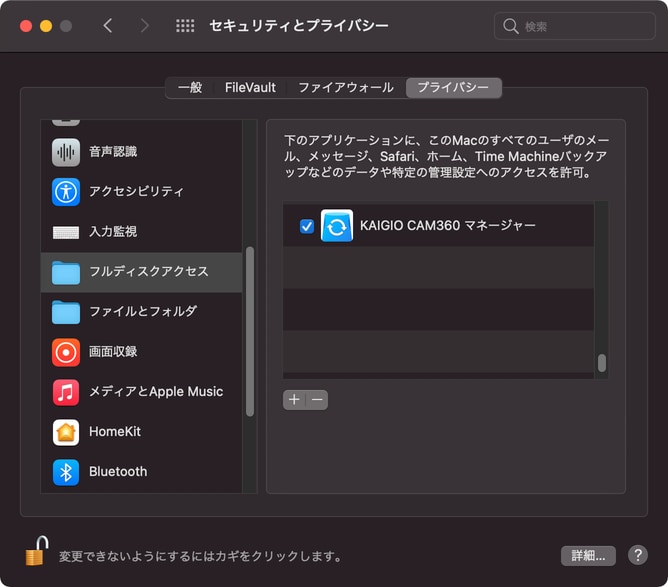Viewport: 668px width, 587px height.
Task: Click the padlock to prevent changes
Action: tap(36, 551)
